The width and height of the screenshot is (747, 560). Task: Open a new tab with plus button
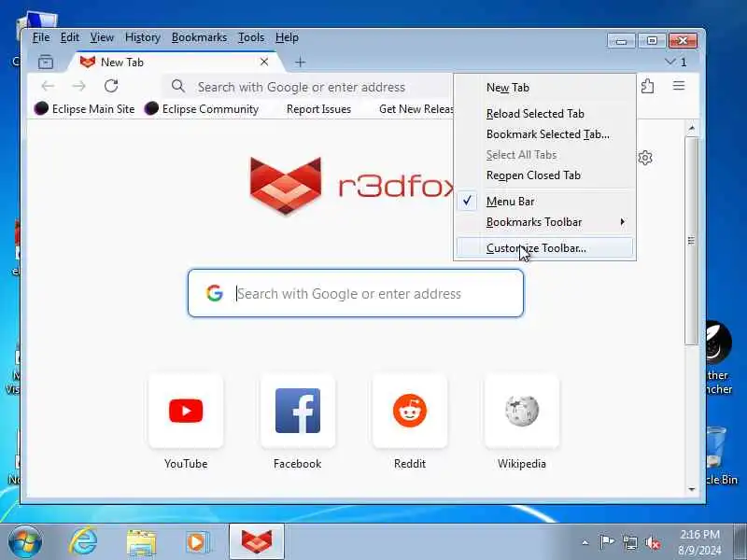(x=300, y=62)
